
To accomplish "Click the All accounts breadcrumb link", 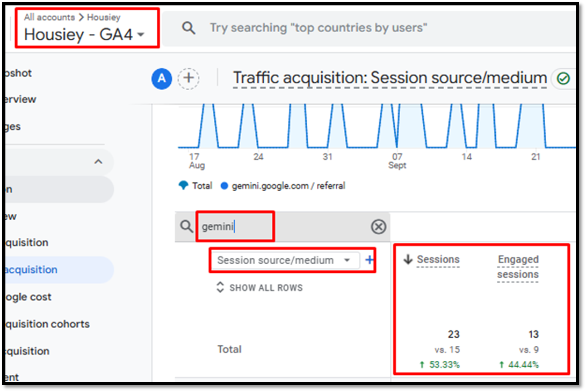I will tap(49, 17).
